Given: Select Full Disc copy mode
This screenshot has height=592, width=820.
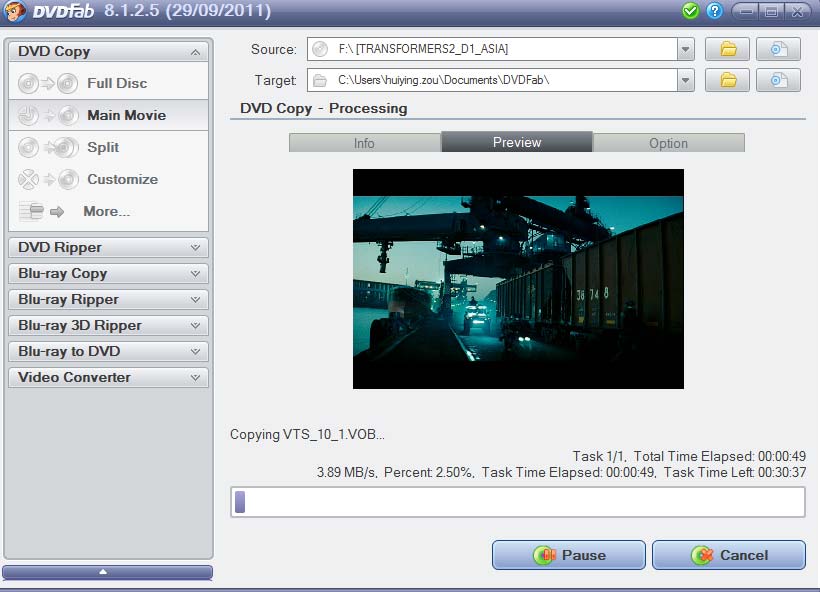Looking at the screenshot, I should pyautogui.click(x=108, y=83).
